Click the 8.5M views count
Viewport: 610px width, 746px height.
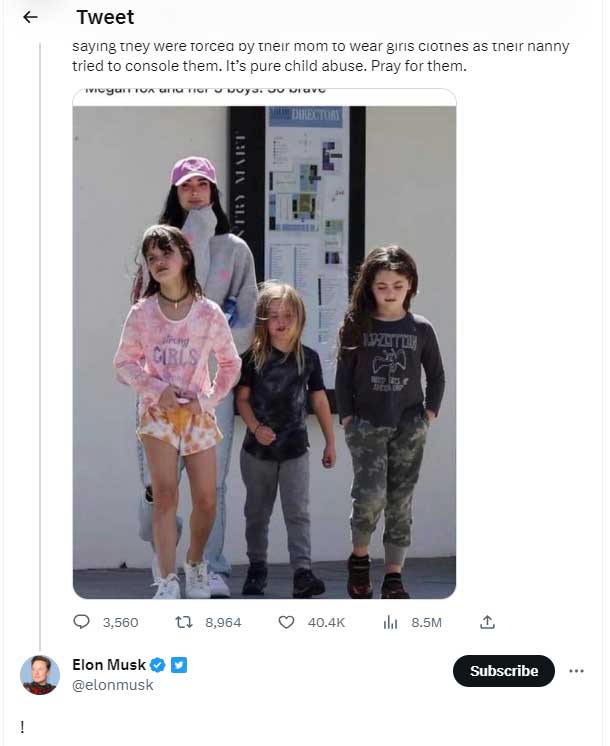click(426, 622)
